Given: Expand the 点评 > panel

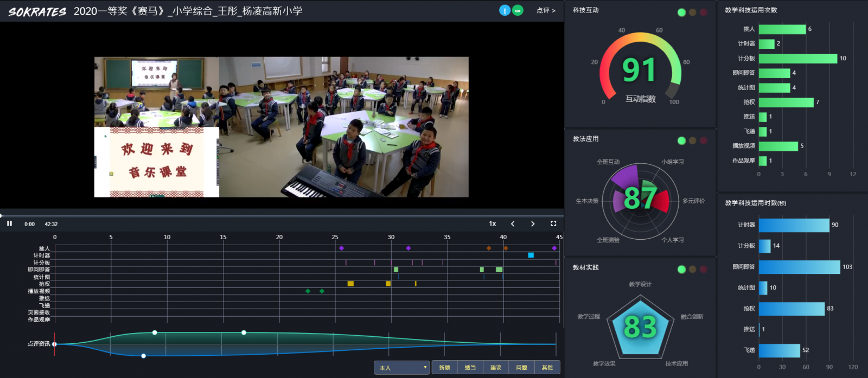Looking at the screenshot, I should pyautogui.click(x=546, y=10).
